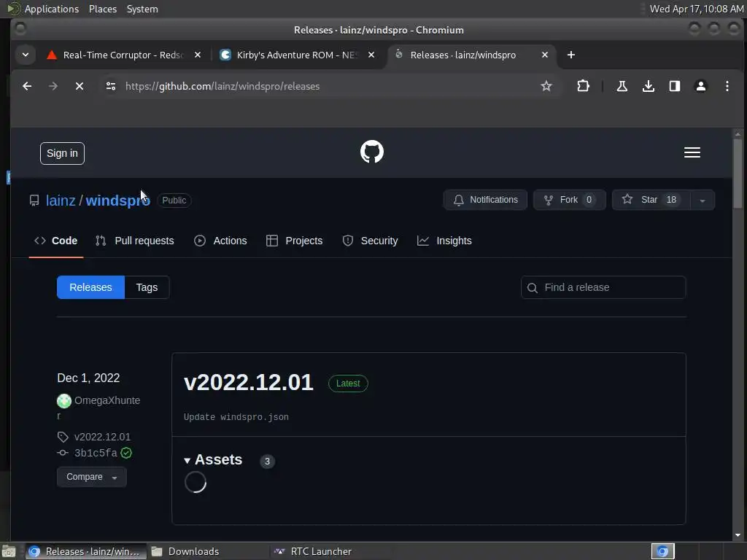
Task: Click the address bar URL
Action: click(222, 86)
